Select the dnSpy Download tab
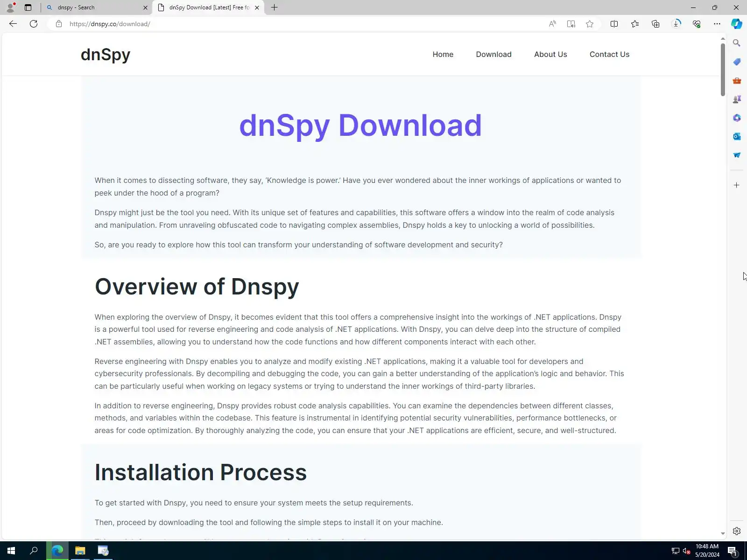Screen dimensions: 747x560 click(209, 7)
